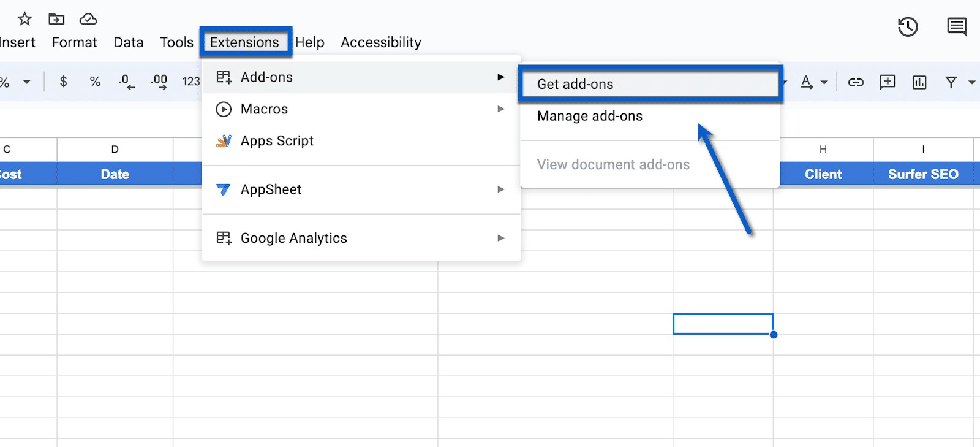Open version history clock icon
This screenshot has width=980, height=447.
(x=908, y=27)
